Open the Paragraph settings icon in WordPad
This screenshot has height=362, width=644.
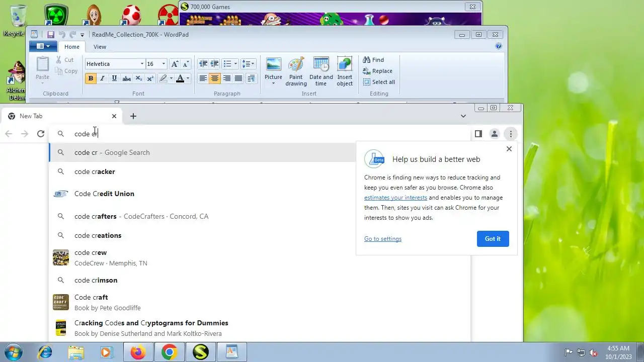coord(251,78)
